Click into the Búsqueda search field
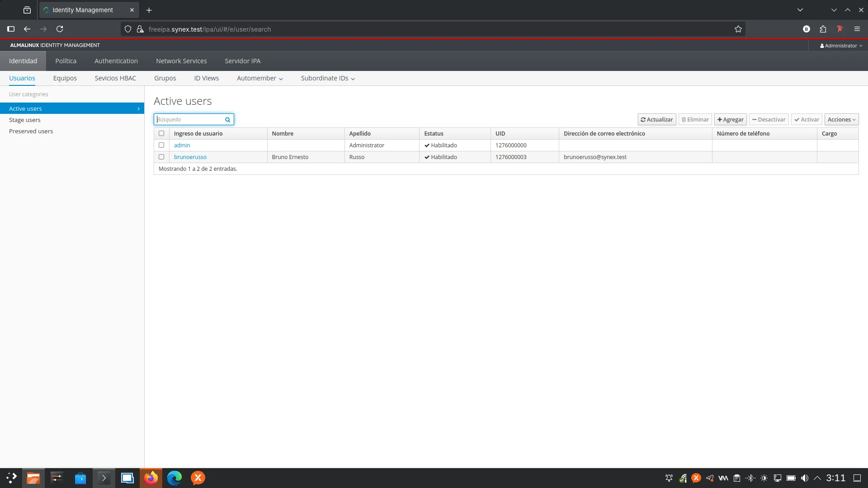 (x=189, y=120)
